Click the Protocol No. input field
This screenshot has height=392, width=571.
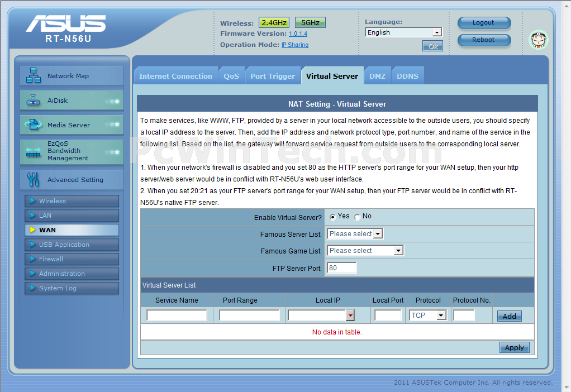click(464, 315)
